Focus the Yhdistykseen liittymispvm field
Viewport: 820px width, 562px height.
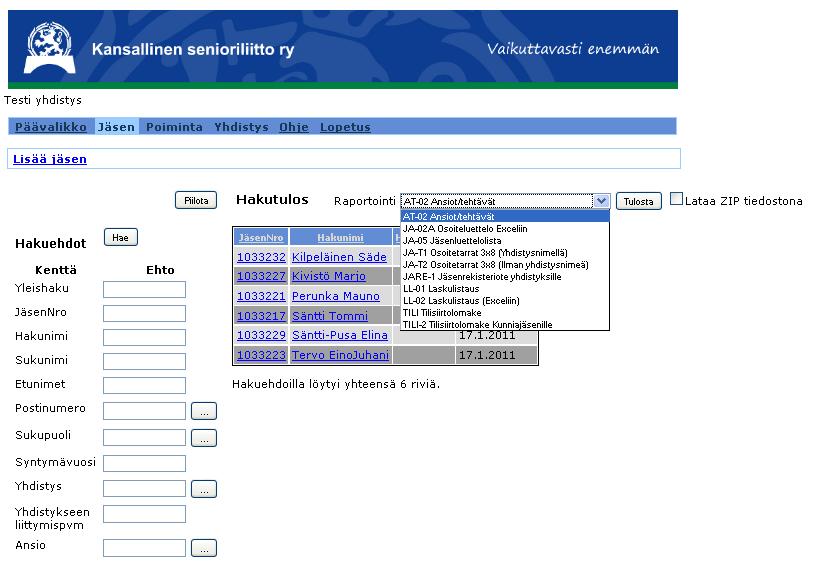click(x=144, y=514)
